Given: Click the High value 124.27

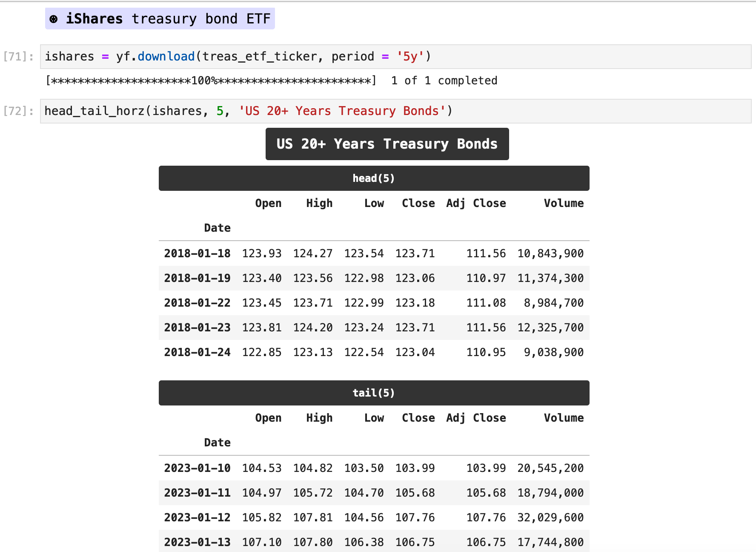Looking at the screenshot, I should point(313,254).
